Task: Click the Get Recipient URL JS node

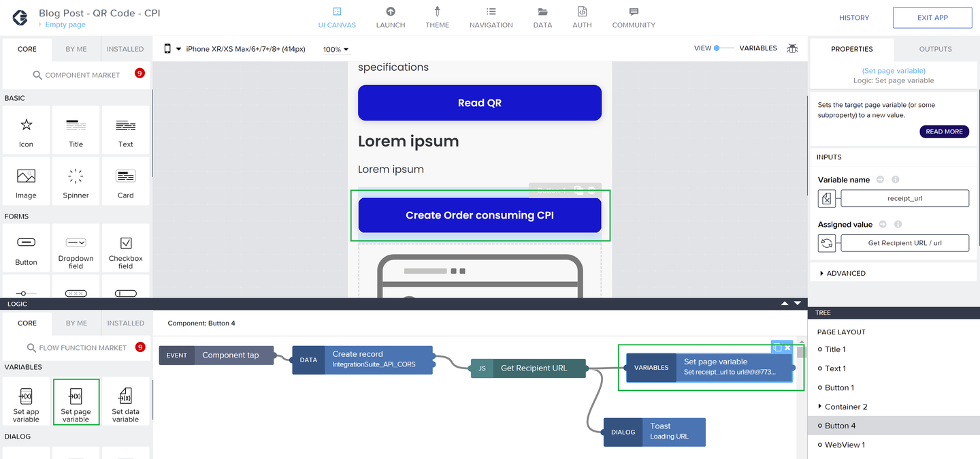Action: pos(528,368)
